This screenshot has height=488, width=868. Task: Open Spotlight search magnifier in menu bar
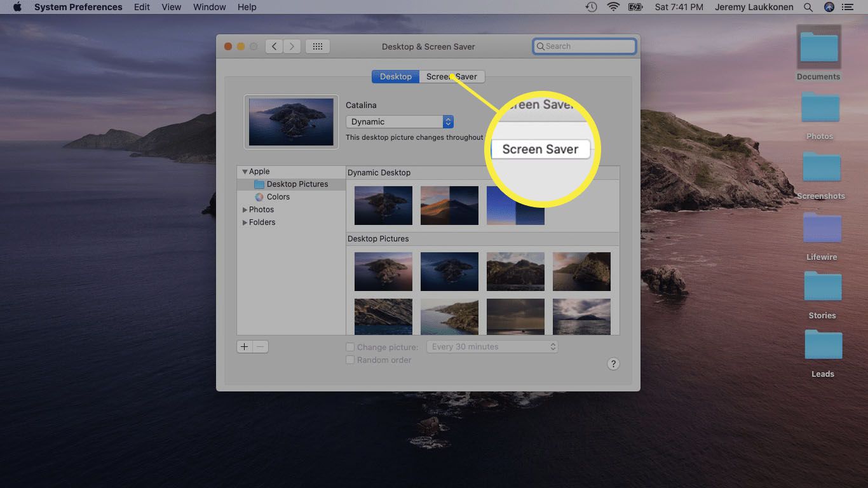pyautogui.click(x=808, y=7)
